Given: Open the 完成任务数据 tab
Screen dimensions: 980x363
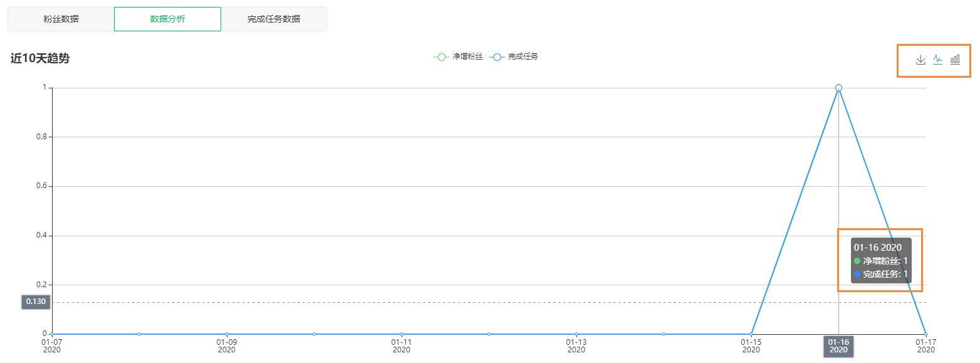Looking at the screenshot, I should pos(274,19).
